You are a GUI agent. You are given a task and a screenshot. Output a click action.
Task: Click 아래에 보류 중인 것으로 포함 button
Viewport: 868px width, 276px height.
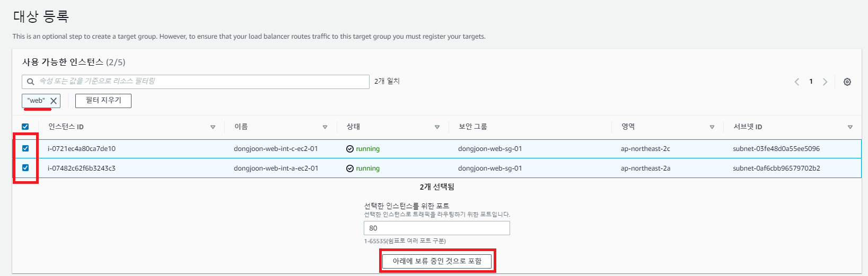437,261
